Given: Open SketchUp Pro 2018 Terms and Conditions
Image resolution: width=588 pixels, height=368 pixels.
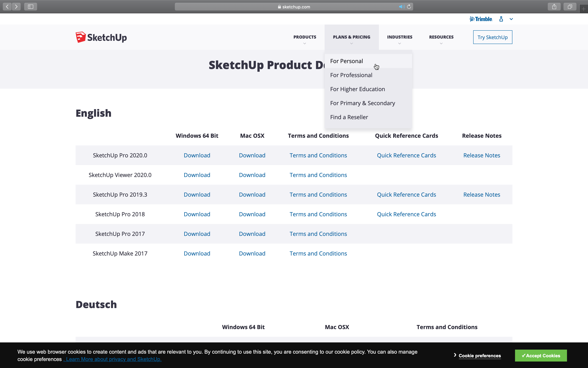Looking at the screenshot, I should point(318,214).
